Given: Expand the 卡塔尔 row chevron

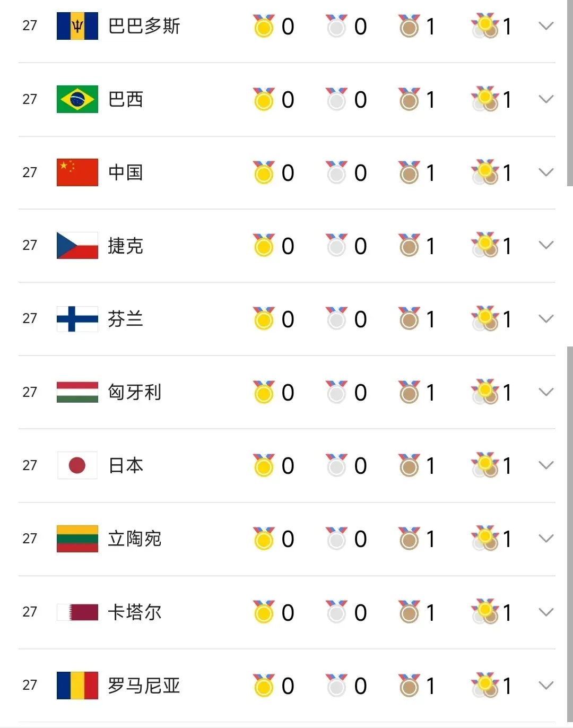Looking at the screenshot, I should [x=546, y=612].
